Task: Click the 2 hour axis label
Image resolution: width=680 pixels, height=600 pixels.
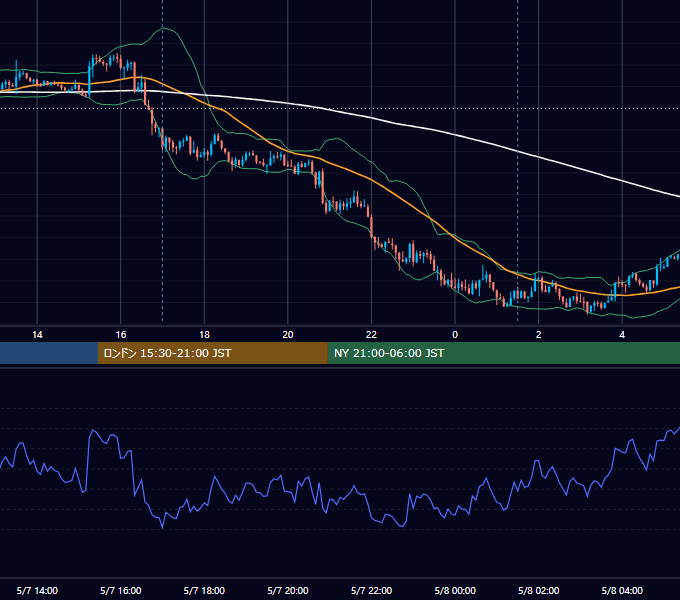Action: click(x=538, y=335)
